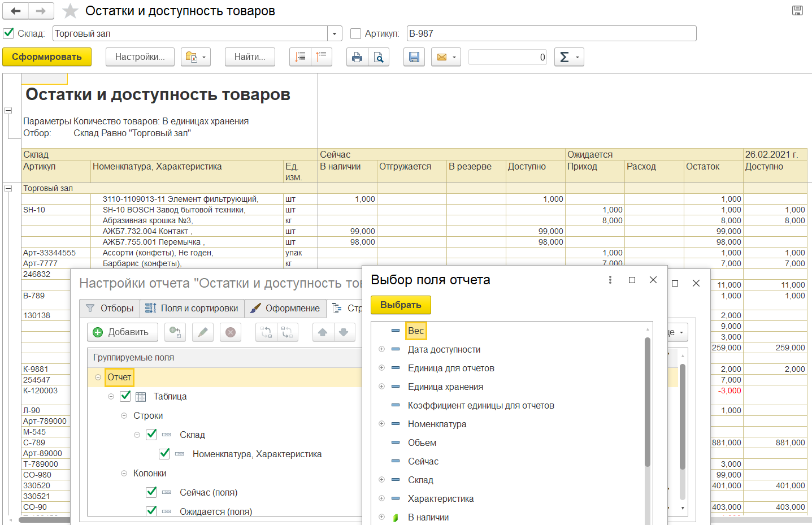Open print preview with magnifier icon

pos(379,57)
